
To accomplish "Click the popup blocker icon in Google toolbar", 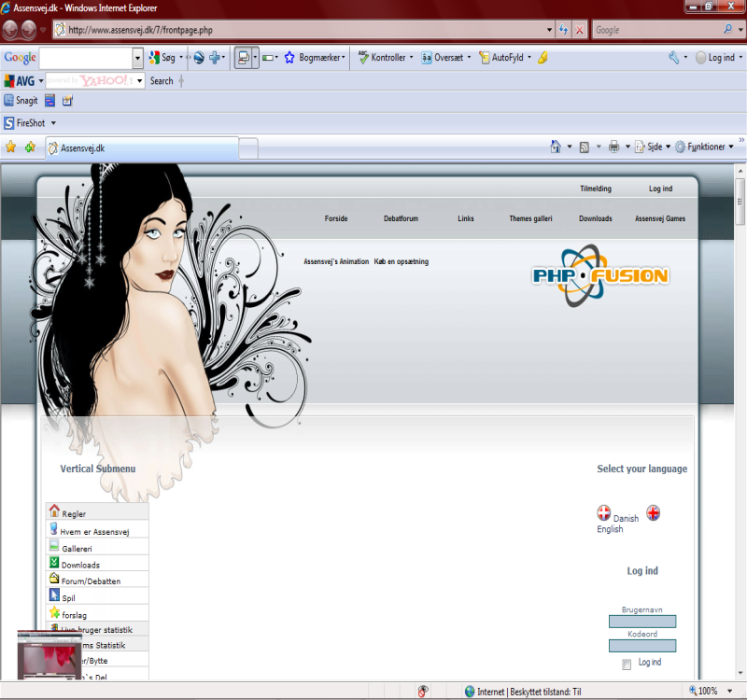I will coord(243,58).
